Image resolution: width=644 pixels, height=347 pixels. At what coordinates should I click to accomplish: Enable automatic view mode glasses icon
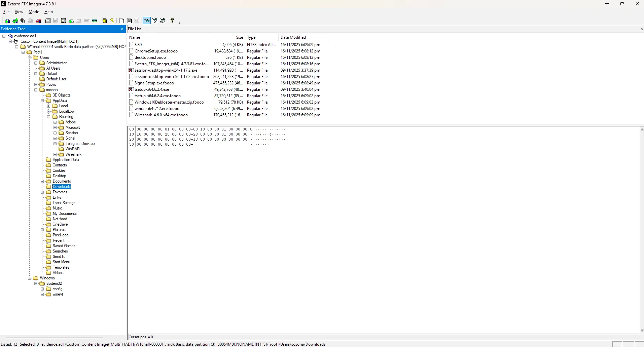coord(147,21)
